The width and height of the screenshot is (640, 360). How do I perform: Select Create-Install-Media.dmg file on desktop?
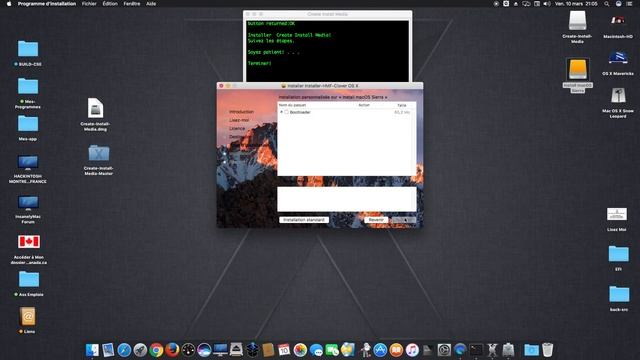pos(95,109)
